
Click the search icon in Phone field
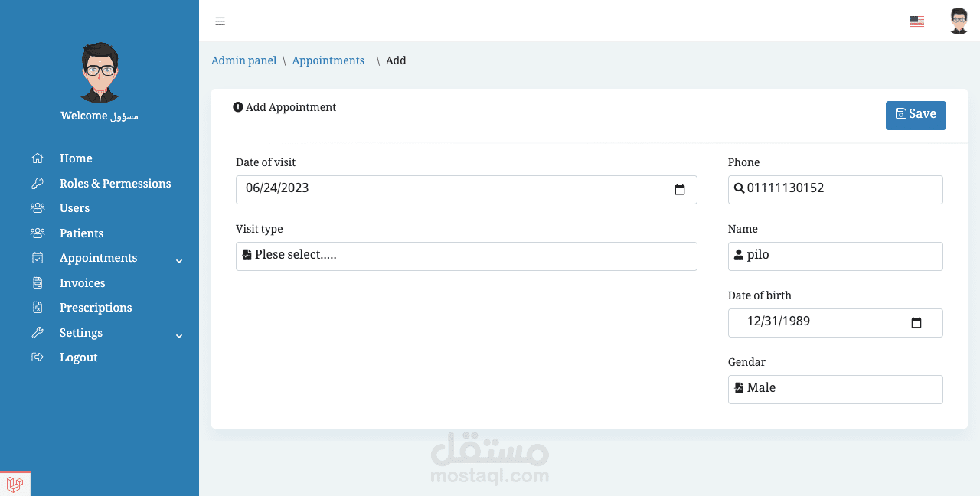tap(739, 188)
